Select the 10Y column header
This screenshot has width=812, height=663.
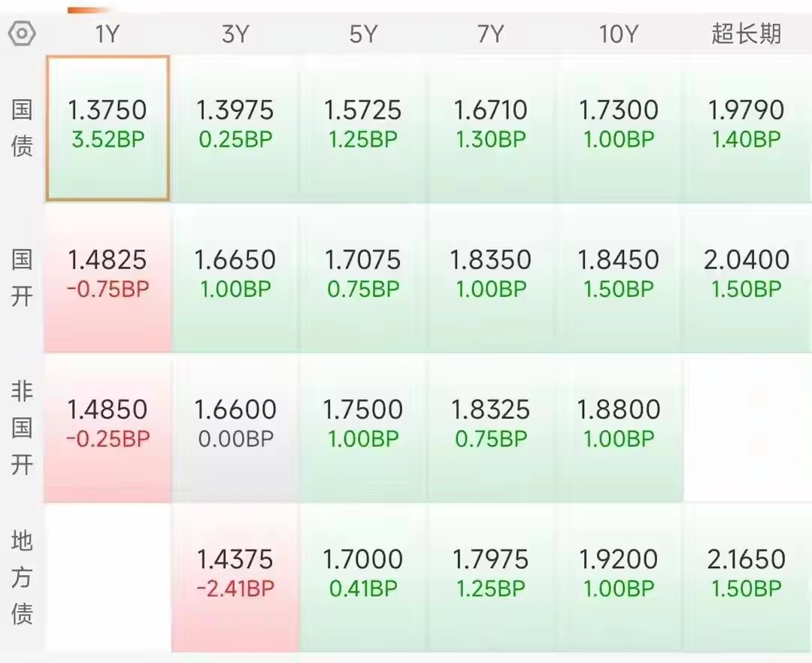click(618, 34)
